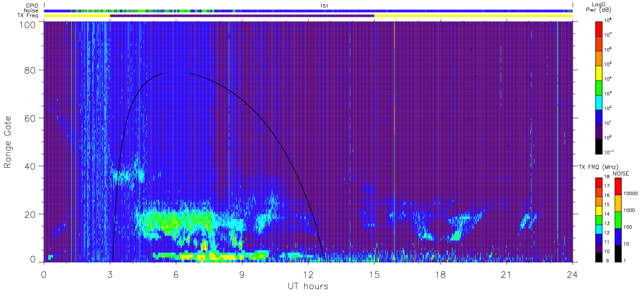
Task: Click the 9 tick label on UT hours axis
Action: pos(242,274)
